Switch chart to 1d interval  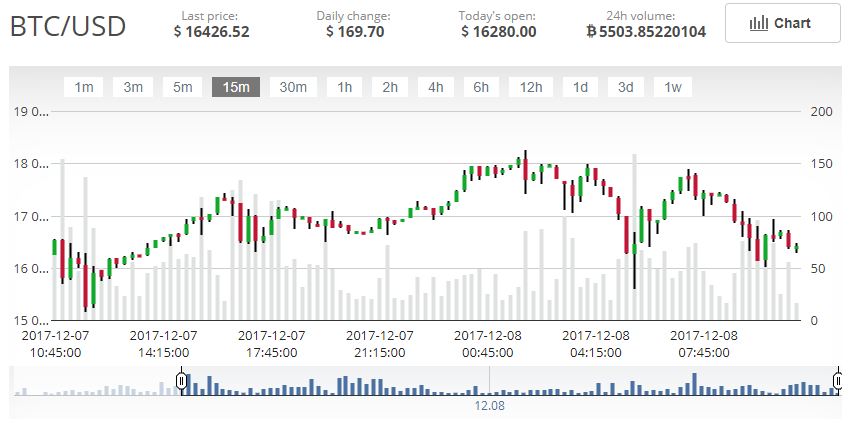(580, 87)
